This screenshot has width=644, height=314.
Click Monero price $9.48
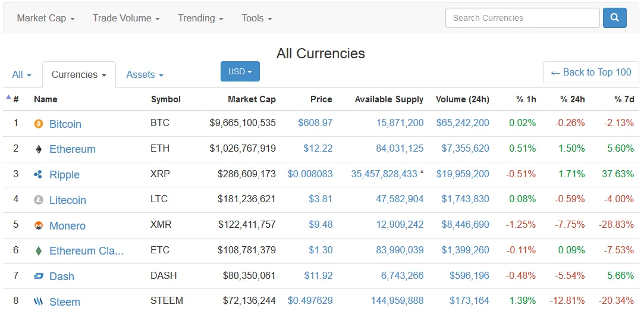tap(321, 225)
